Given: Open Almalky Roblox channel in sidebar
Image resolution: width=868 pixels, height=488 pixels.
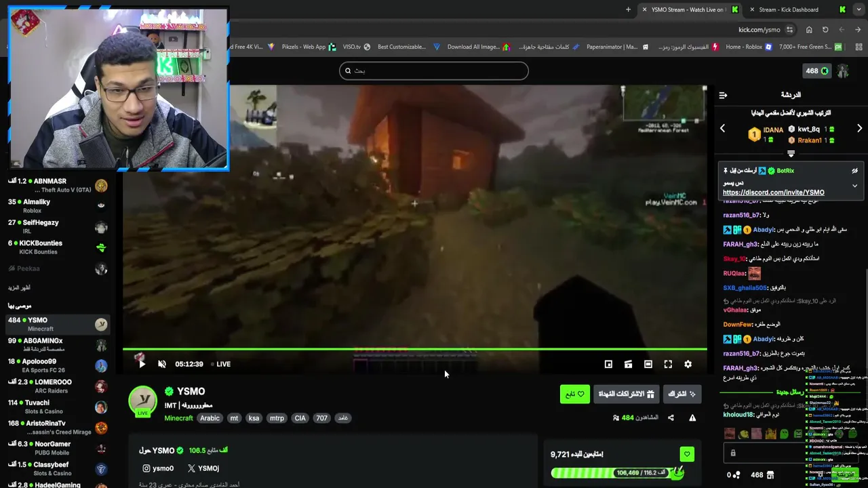Looking at the screenshot, I should point(58,206).
